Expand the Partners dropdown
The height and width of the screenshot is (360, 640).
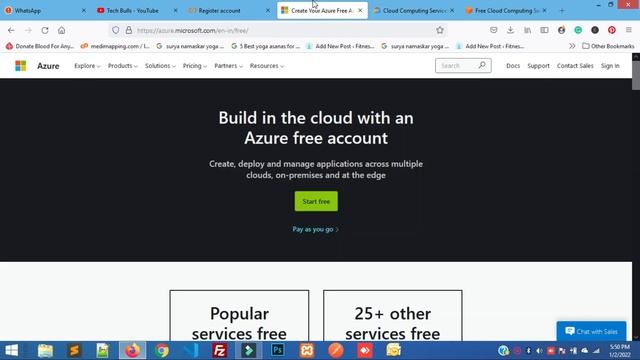[228, 66]
